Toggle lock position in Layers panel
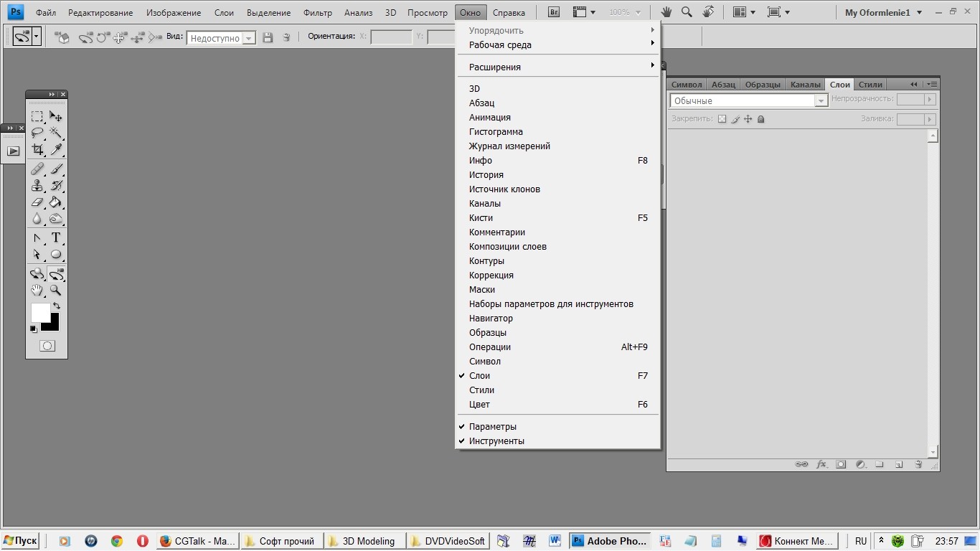Viewport: 980px width, 551px height. point(748,119)
